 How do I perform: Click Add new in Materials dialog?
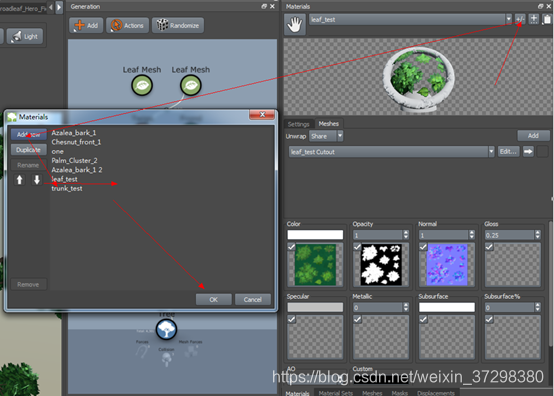[x=28, y=135]
